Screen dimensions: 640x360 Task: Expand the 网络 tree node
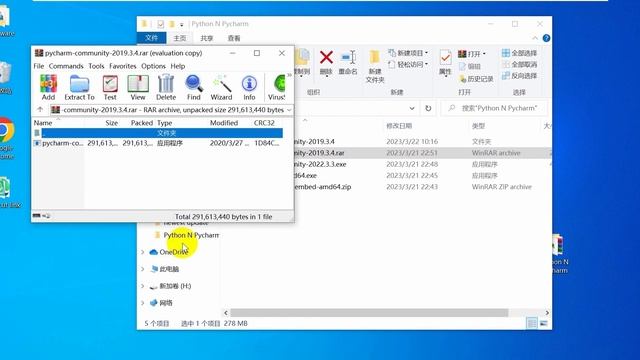[x=142, y=303]
